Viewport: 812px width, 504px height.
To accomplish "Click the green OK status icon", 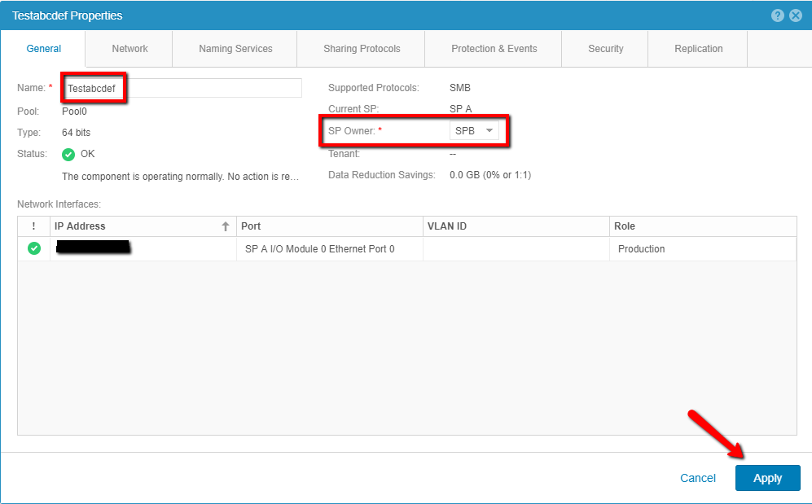I will (68, 153).
